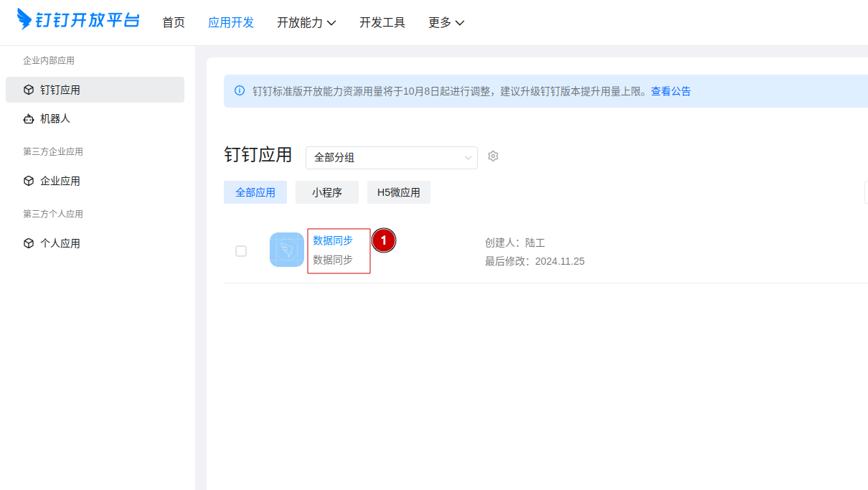The image size is (868, 490).
Task: Expand the 开放能力 menu
Action: point(306,22)
